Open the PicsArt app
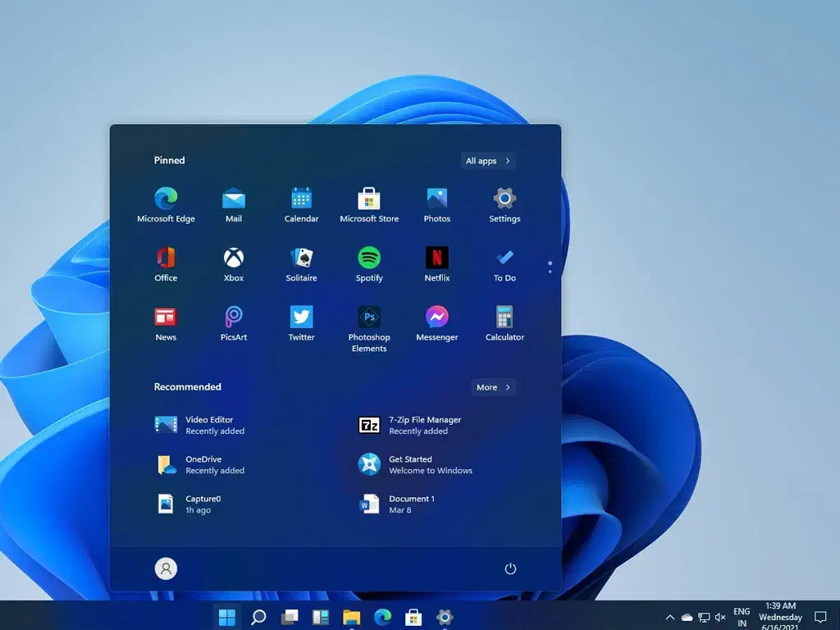 (x=234, y=317)
